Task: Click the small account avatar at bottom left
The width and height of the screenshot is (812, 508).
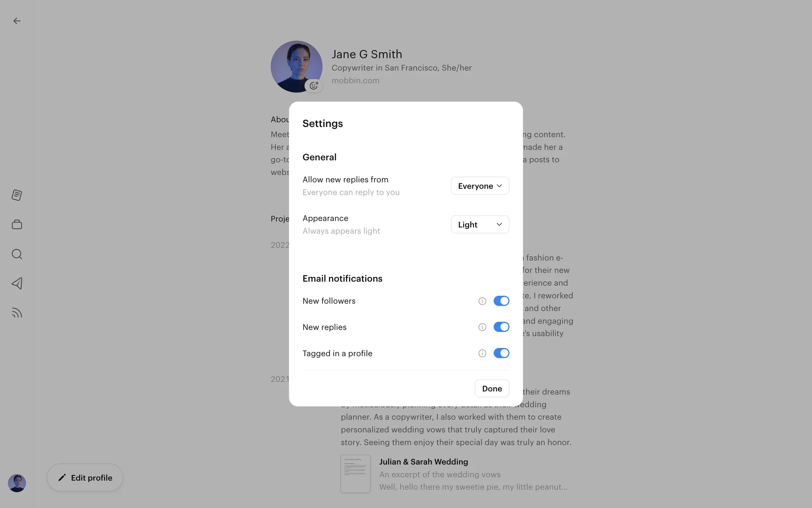Action: point(17,483)
